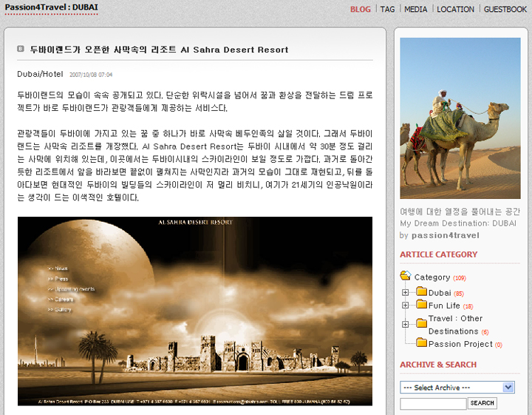
Task: Open the Dubai (85) category
Action: tap(446, 293)
